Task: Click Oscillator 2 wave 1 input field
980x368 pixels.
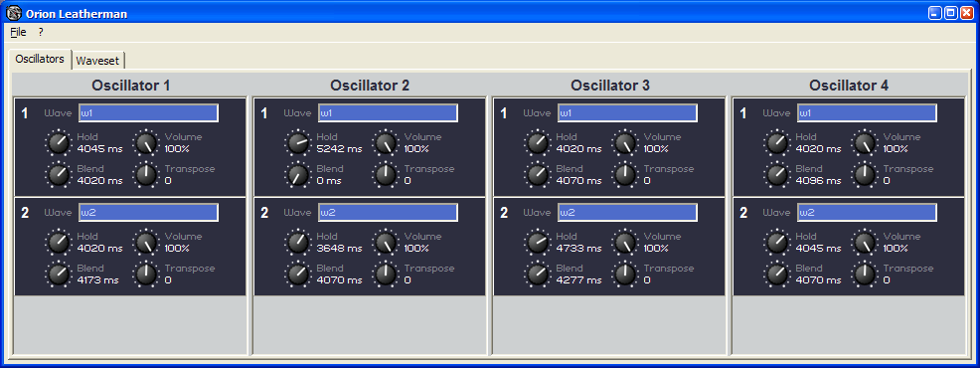Action: (388, 113)
